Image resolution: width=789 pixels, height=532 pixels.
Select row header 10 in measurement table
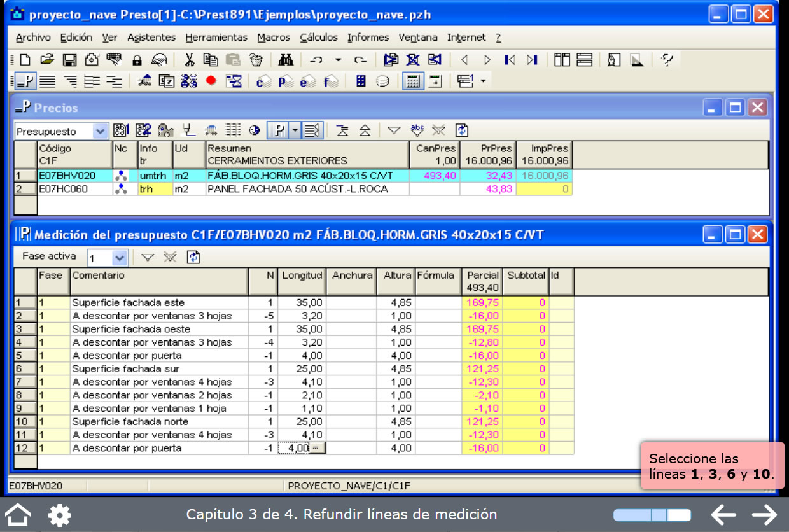[x=25, y=421]
